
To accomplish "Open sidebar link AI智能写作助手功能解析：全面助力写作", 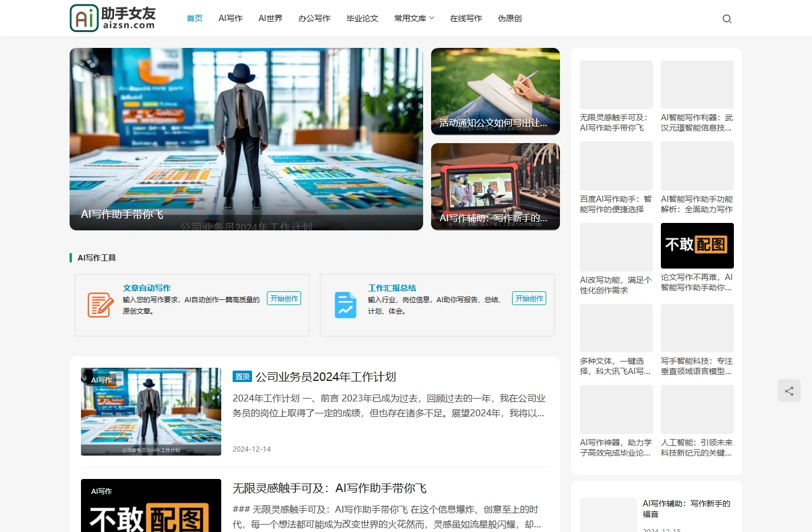I will [x=697, y=204].
